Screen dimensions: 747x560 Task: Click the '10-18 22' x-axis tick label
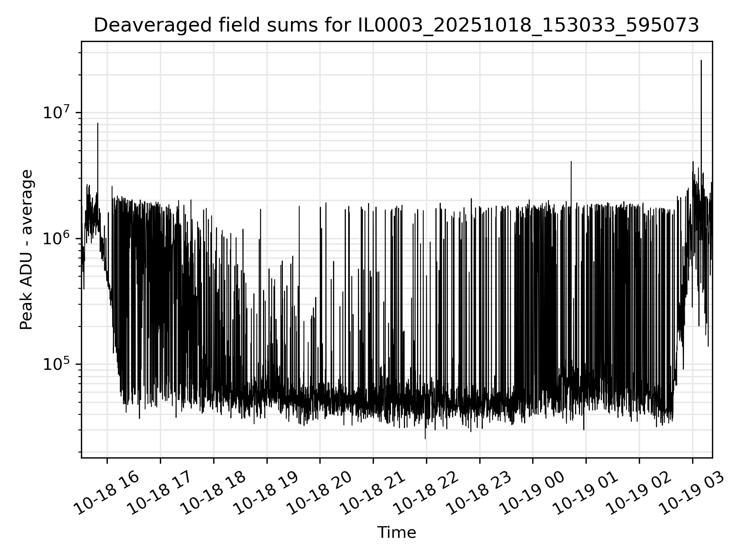click(426, 493)
